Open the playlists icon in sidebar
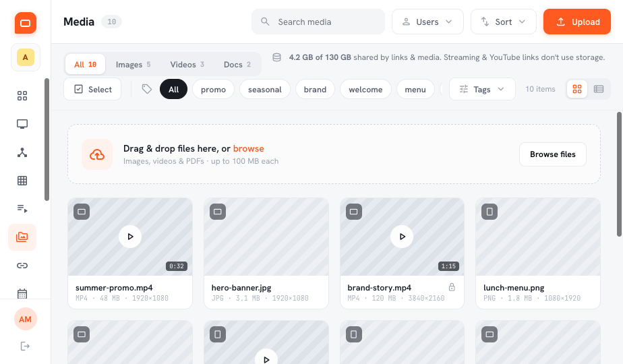 coord(22,208)
